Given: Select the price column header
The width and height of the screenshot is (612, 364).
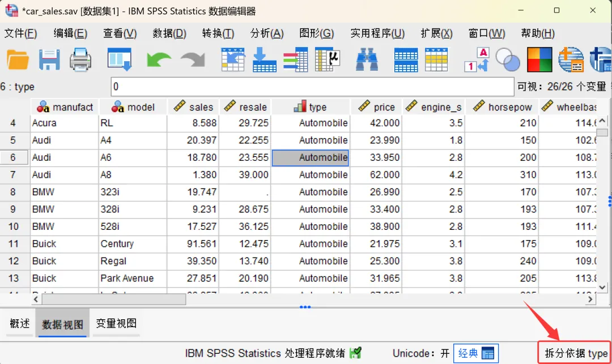Looking at the screenshot, I should (376, 107).
